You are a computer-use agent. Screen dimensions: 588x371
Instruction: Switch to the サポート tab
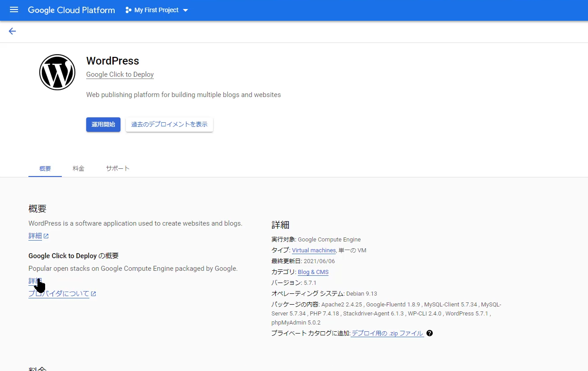pos(118,168)
